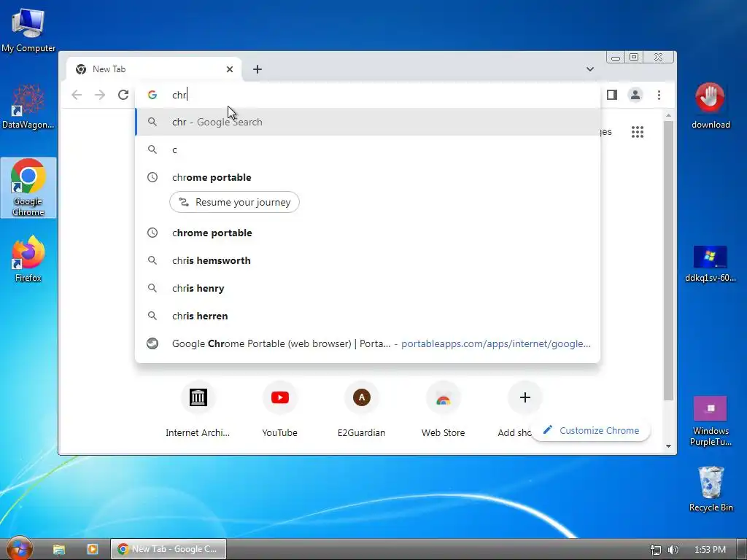The image size is (747, 560).
Task: Open the Start menu orb
Action: click(19, 549)
